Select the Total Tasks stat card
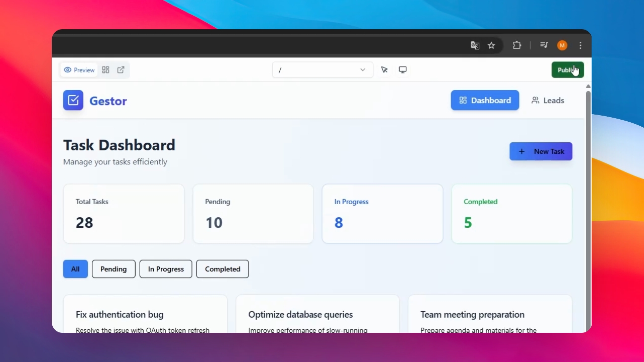Screen dimensions: 644x362 pyautogui.click(x=124, y=214)
